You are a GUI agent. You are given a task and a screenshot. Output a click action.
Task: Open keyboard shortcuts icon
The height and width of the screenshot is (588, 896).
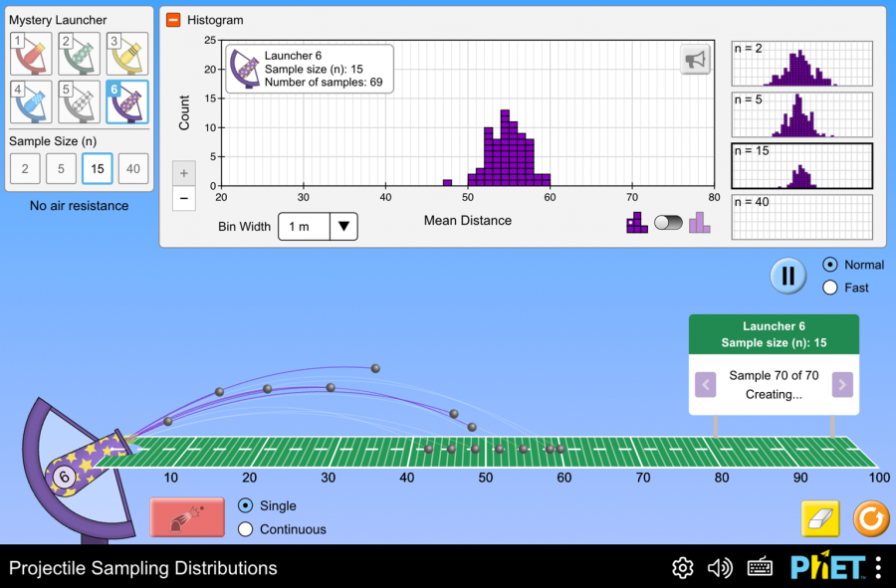point(760,568)
